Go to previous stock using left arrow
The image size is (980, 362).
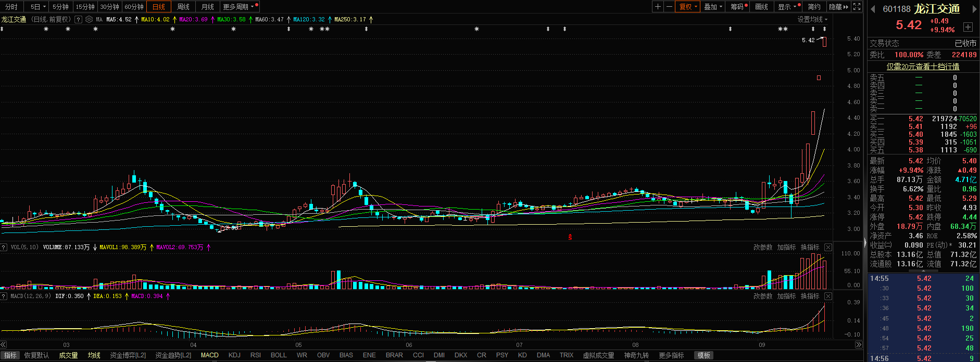click(872, 9)
